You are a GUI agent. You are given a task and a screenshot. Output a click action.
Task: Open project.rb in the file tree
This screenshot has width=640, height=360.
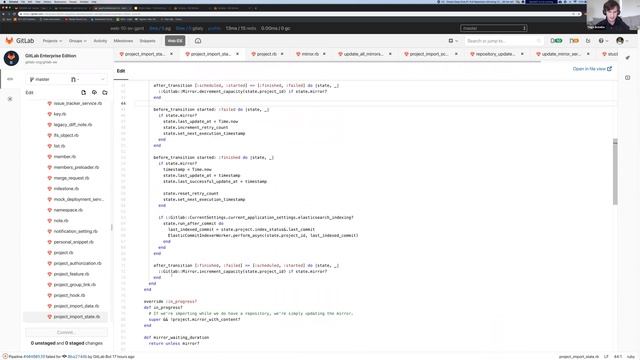click(x=63, y=253)
